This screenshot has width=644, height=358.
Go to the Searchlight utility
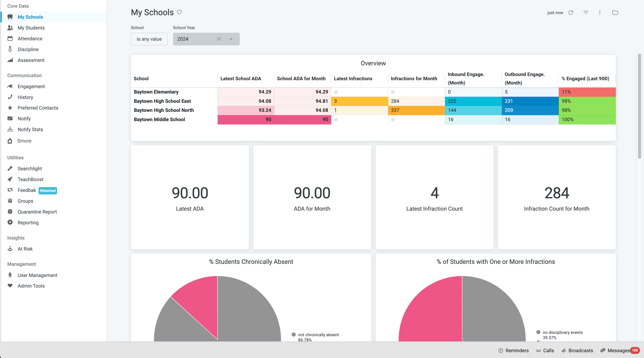tap(30, 169)
